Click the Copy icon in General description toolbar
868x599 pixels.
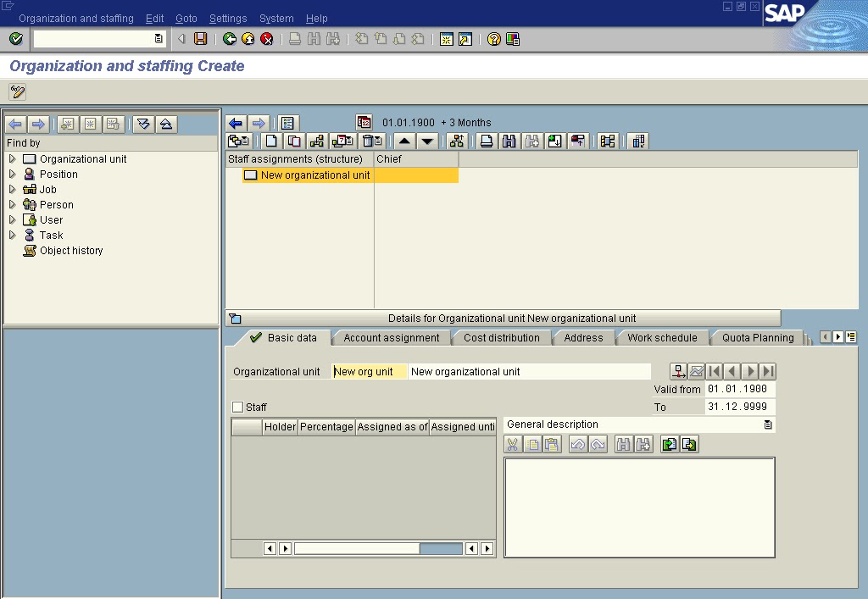click(x=532, y=443)
